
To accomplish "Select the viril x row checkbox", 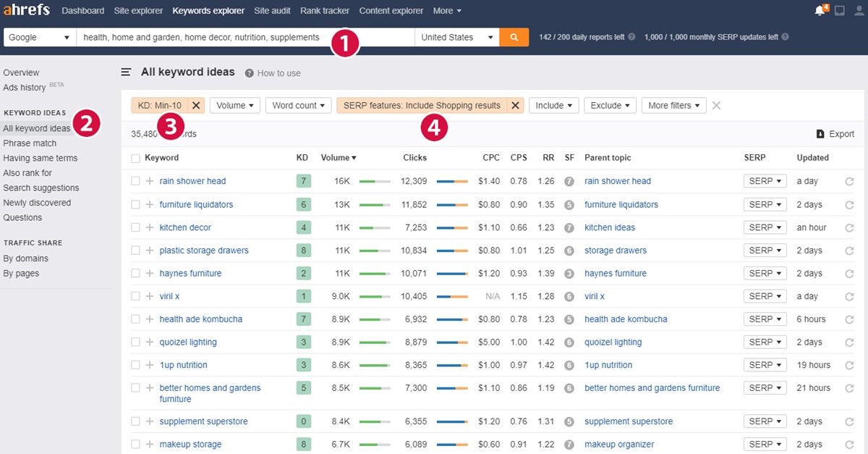I will pos(135,296).
